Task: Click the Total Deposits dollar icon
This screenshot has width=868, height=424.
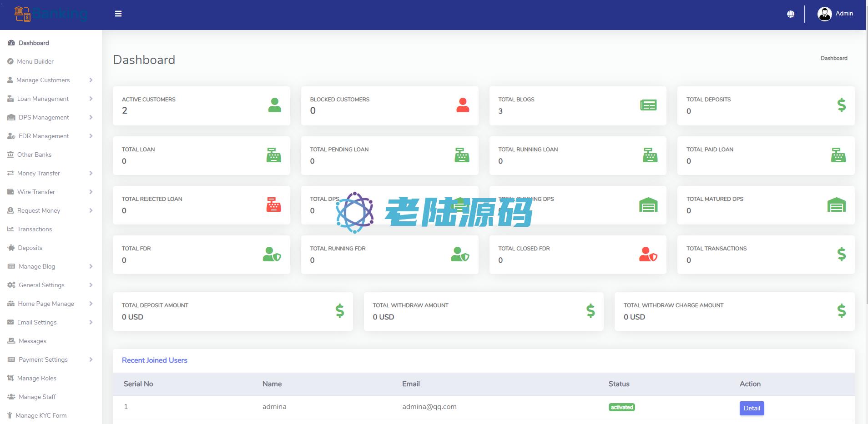Action: click(x=841, y=105)
